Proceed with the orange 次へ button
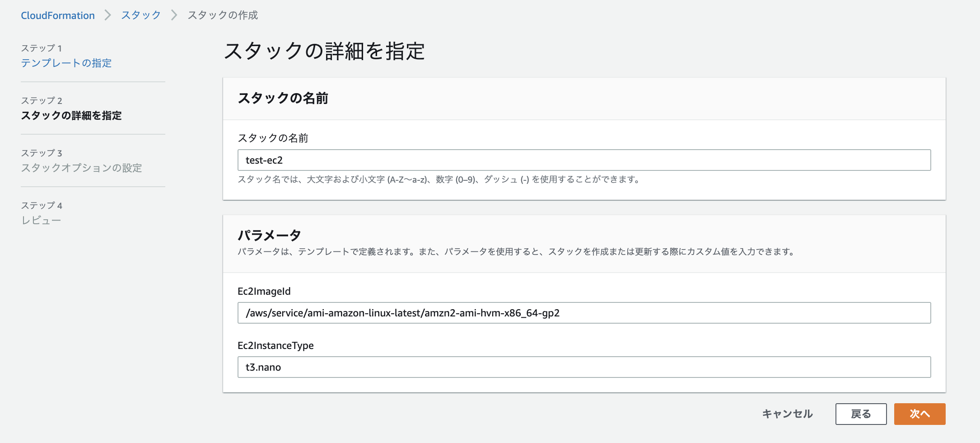The height and width of the screenshot is (443, 980). (919, 414)
